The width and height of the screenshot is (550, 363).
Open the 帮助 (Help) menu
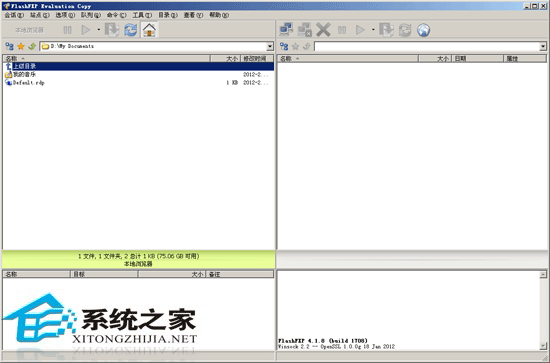coord(219,15)
